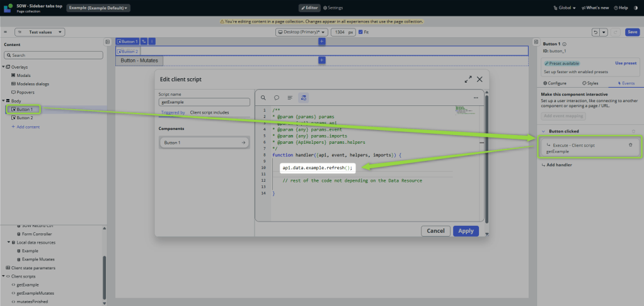
Task: Click the arrow on the Button 1 component card
Action: pyautogui.click(x=244, y=143)
